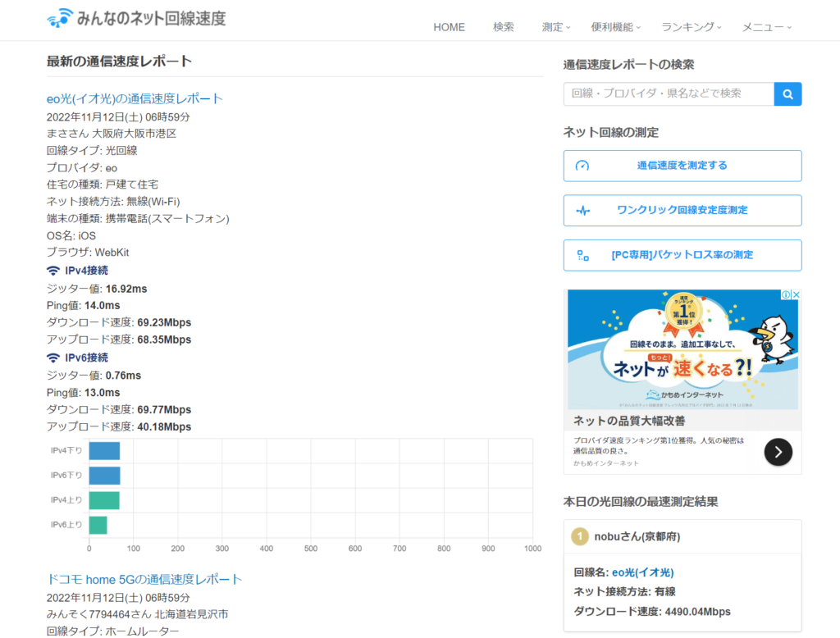This screenshot has width=840, height=638.
Task: Click the ダウンロード速度: 69.77Mbps text
Action: pos(119,410)
